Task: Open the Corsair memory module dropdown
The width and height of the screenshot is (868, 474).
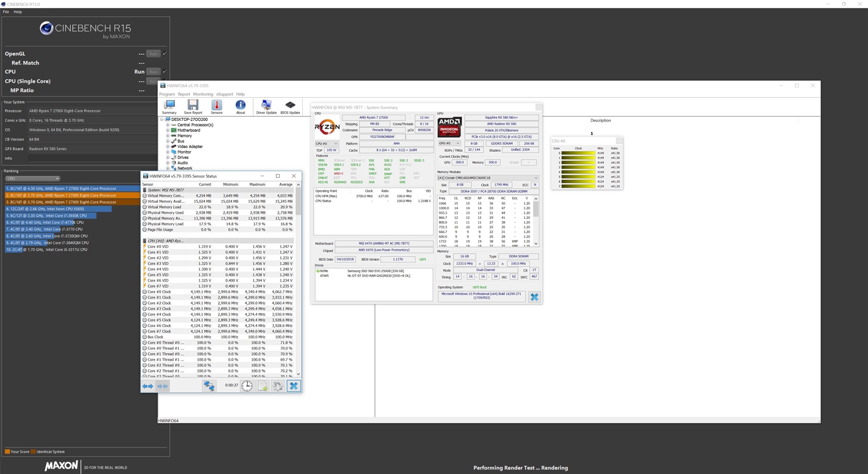Action: tap(488, 178)
